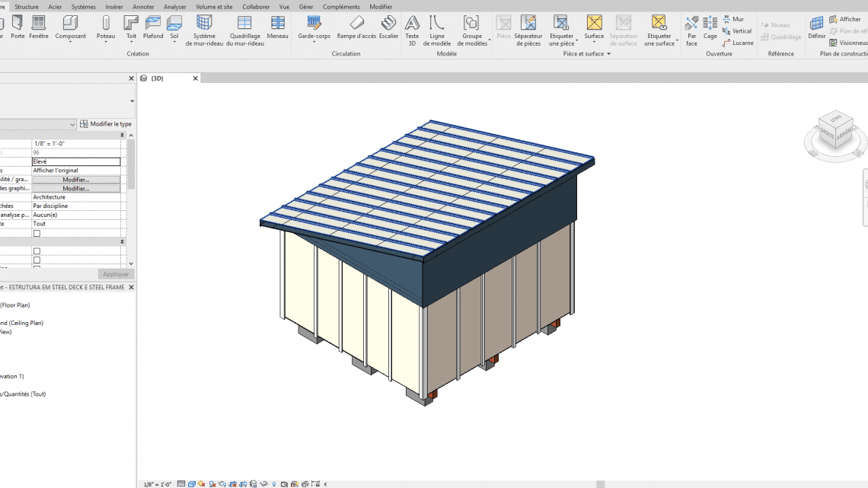
Task: Click the ViewCube navigation widget
Action: pos(834,136)
